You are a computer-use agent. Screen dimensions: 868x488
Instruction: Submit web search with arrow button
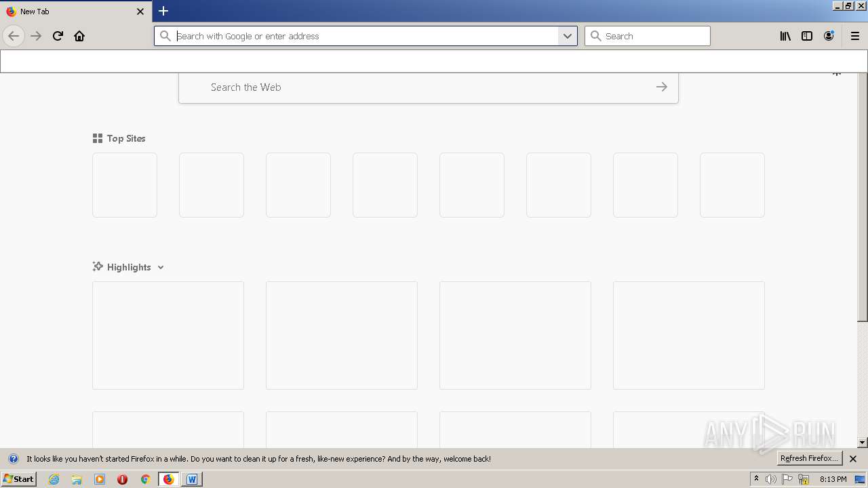662,87
